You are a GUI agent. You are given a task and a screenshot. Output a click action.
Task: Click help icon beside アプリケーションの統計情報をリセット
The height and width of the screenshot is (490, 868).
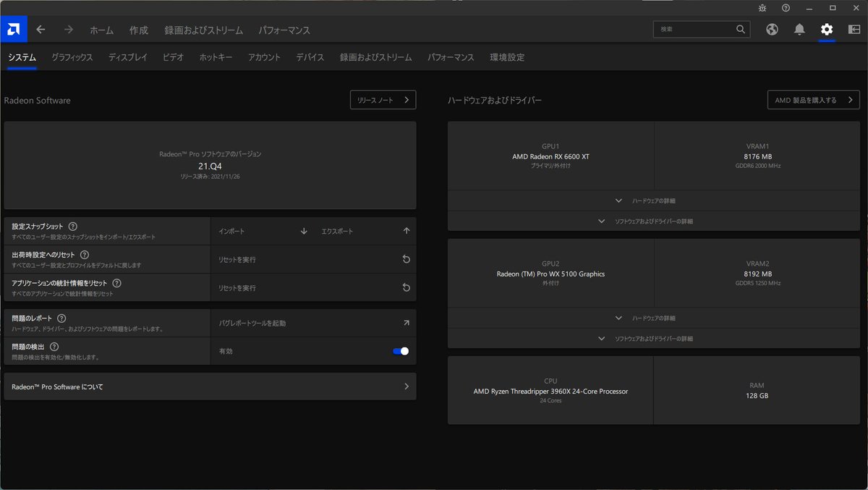[117, 283]
